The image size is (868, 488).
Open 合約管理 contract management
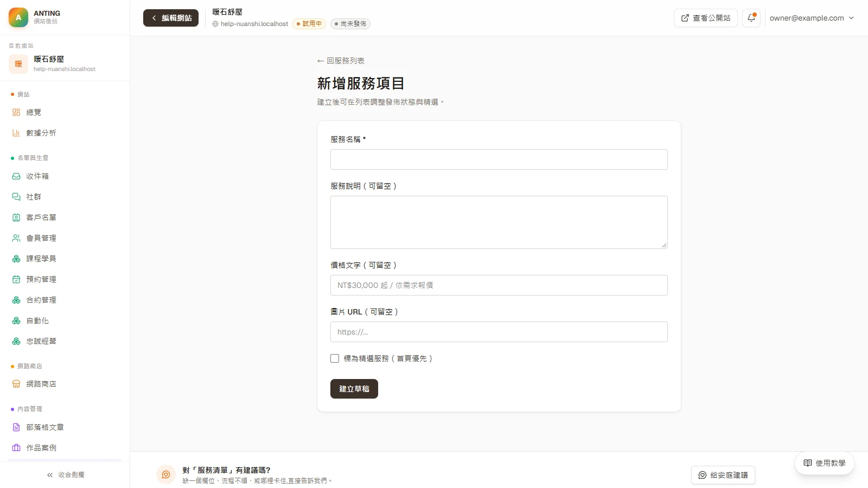click(65, 300)
